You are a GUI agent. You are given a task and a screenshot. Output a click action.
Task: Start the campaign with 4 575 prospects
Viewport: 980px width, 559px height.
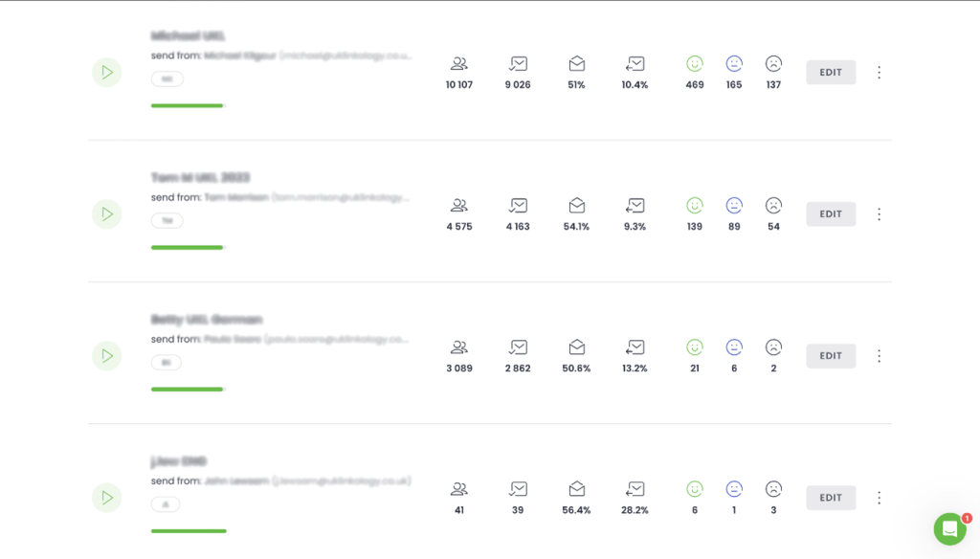tap(107, 213)
